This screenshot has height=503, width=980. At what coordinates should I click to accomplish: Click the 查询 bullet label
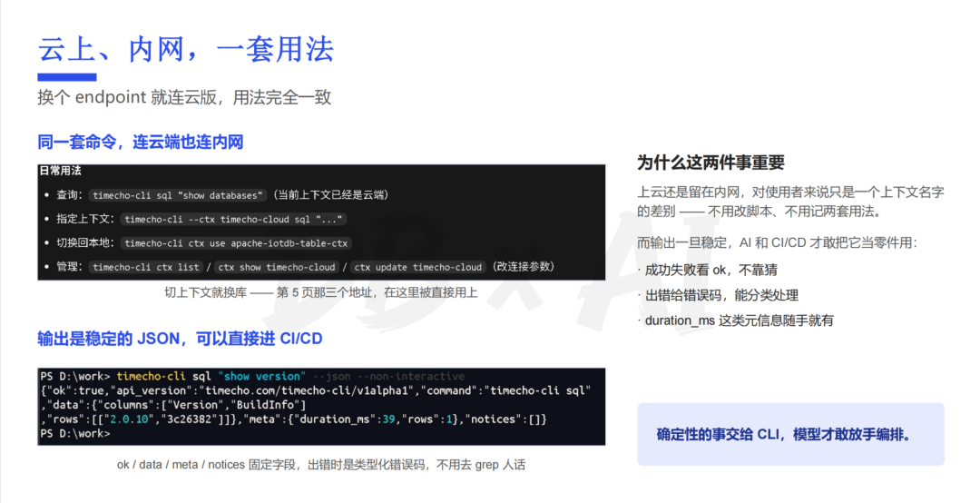pos(69,195)
